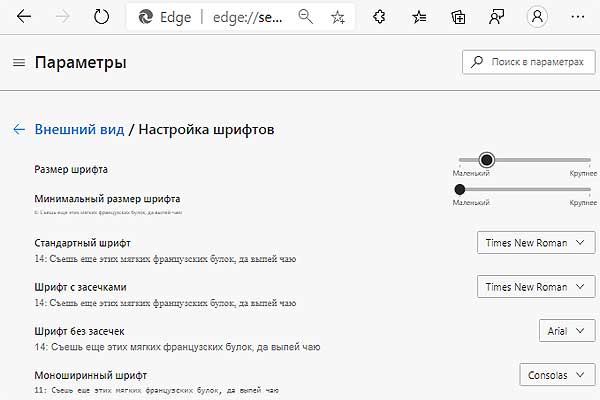The height and width of the screenshot is (400, 600).
Task: Click Маленький under the minimum font size slider
Action: [471, 202]
